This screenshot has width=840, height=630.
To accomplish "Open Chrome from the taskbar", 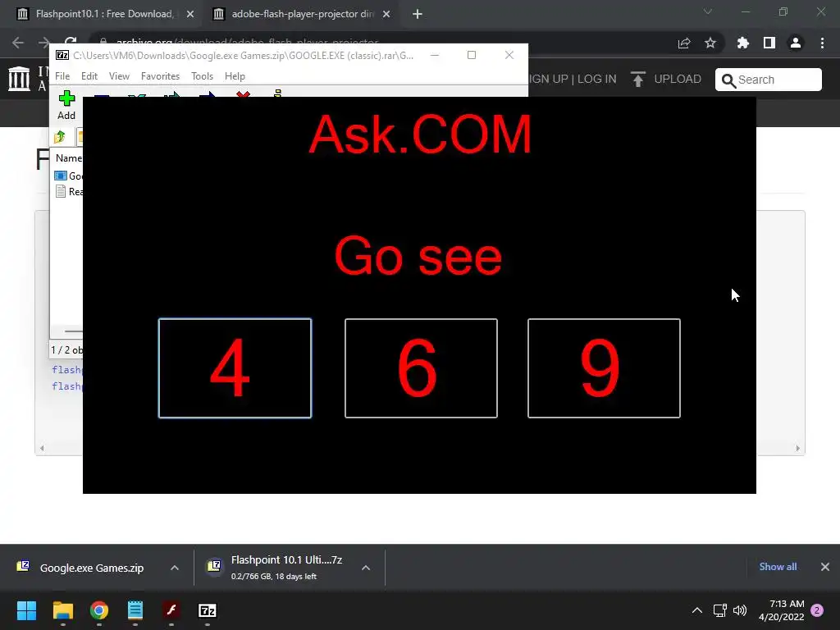I will (x=99, y=610).
